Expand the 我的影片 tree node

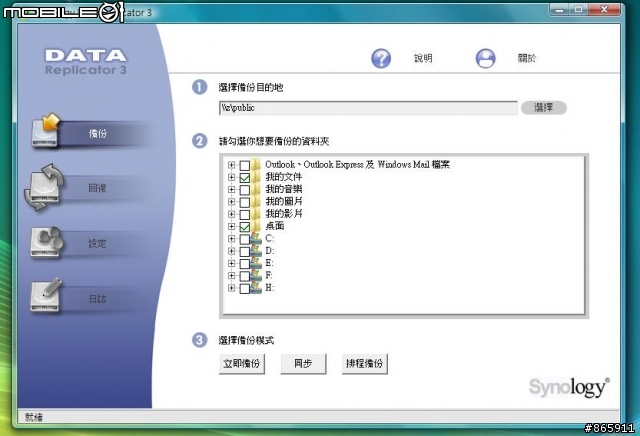click(x=231, y=214)
